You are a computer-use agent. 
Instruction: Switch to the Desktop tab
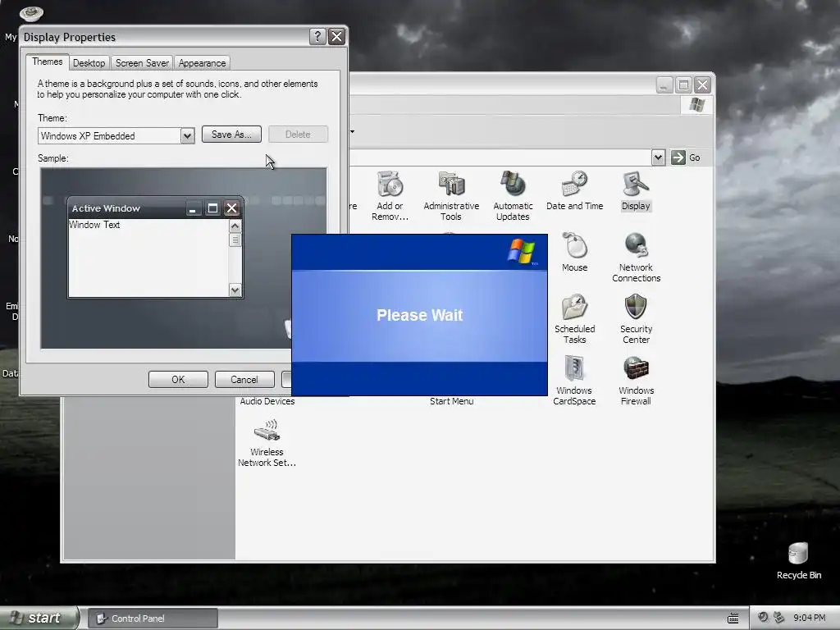89,63
